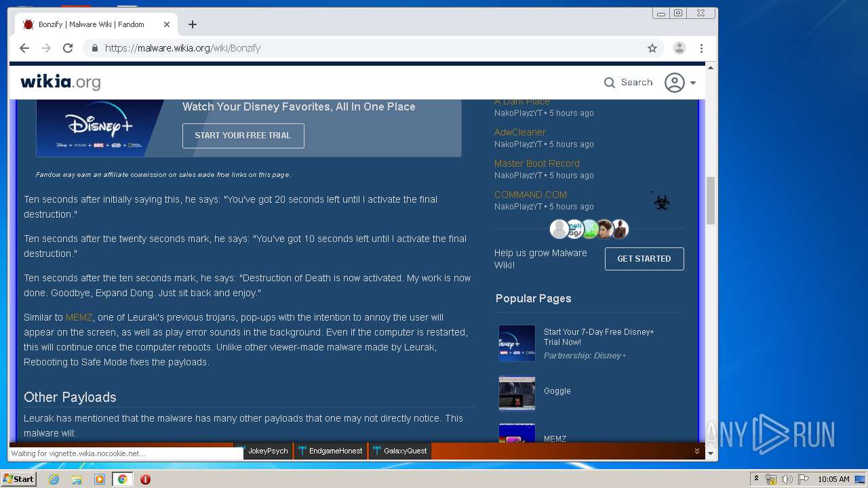Click the address bar URL

182,48
